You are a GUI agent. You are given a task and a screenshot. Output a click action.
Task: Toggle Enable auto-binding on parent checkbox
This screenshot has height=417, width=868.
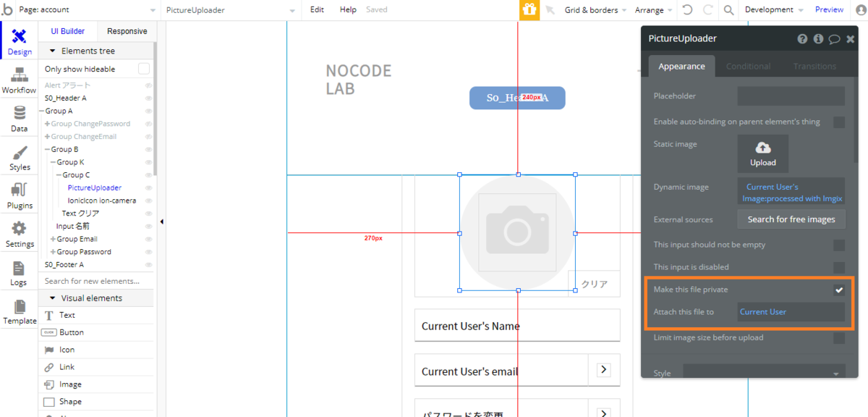839,122
